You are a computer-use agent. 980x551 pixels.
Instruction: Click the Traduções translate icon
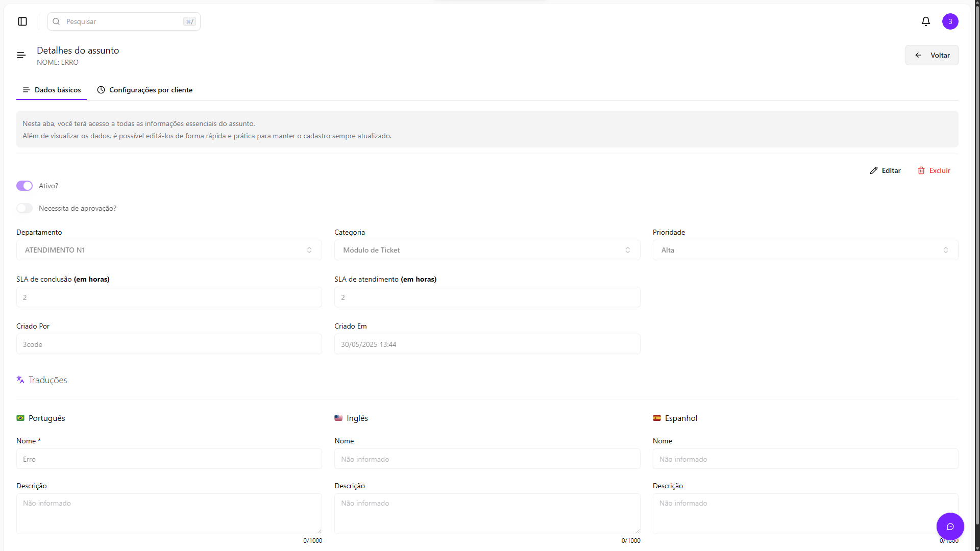tap(20, 380)
